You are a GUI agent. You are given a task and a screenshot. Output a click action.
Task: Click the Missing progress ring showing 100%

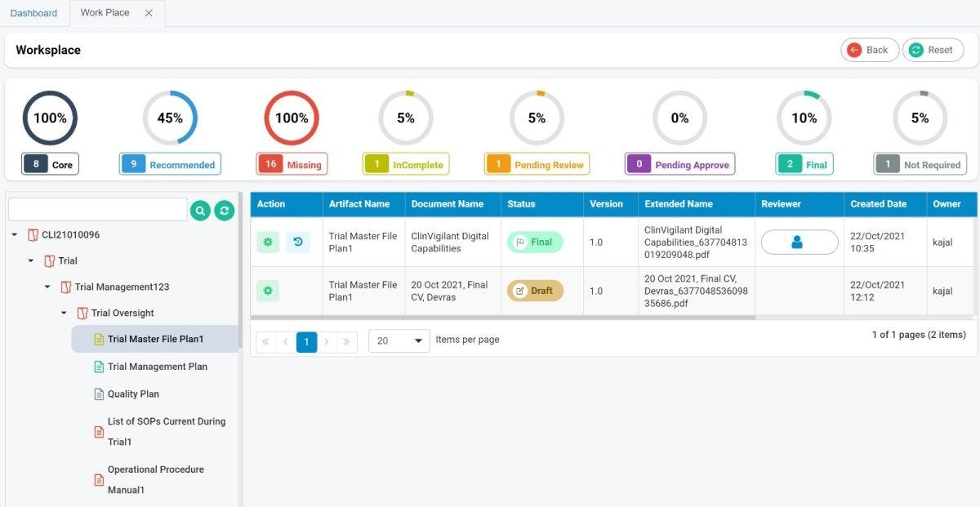292,118
